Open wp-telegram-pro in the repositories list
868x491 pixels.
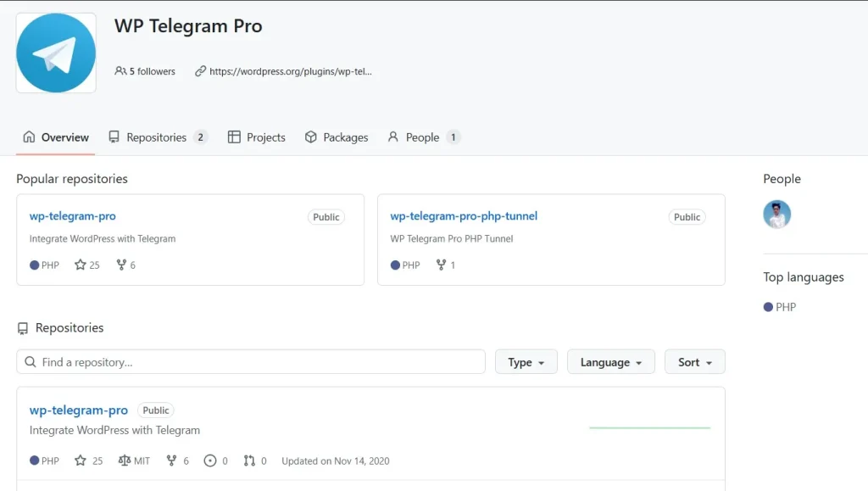[79, 410]
